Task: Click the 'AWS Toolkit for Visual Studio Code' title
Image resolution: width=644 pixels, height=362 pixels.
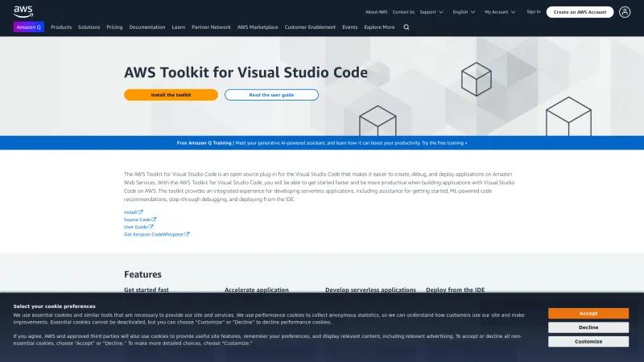Action: coord(246,72)
